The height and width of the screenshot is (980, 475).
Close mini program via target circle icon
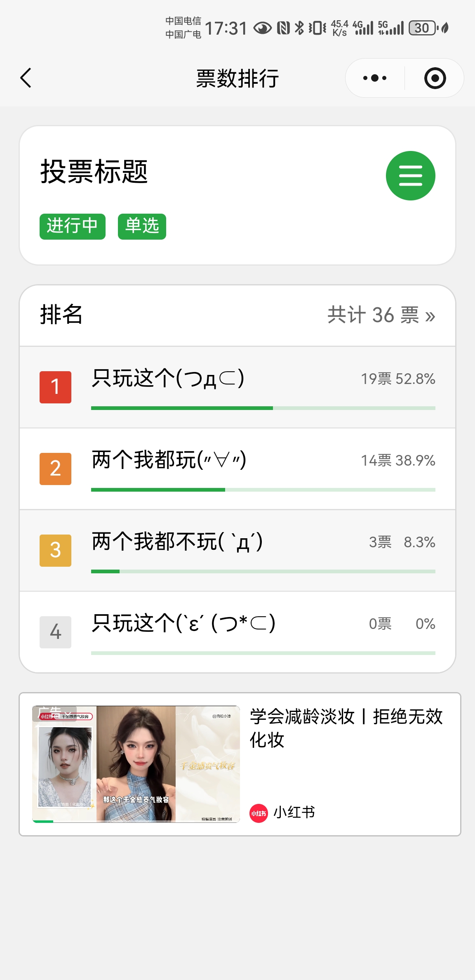pos(435,78)
